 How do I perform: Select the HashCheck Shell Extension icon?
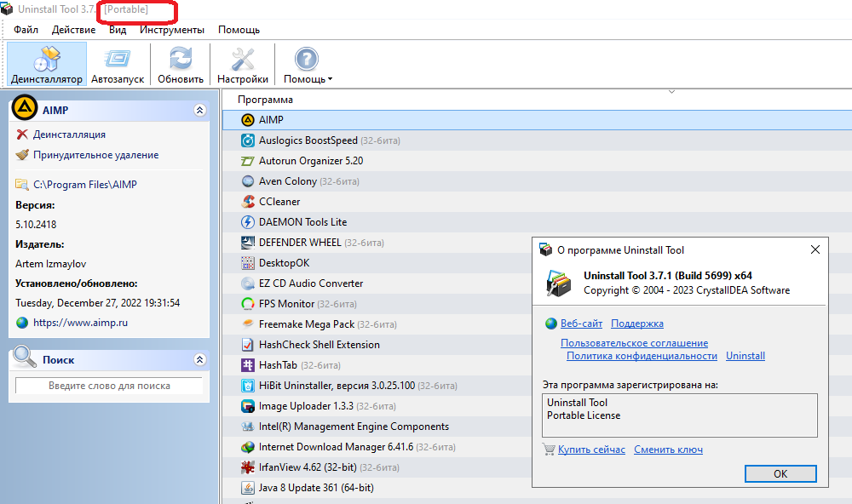pos(248,345)
